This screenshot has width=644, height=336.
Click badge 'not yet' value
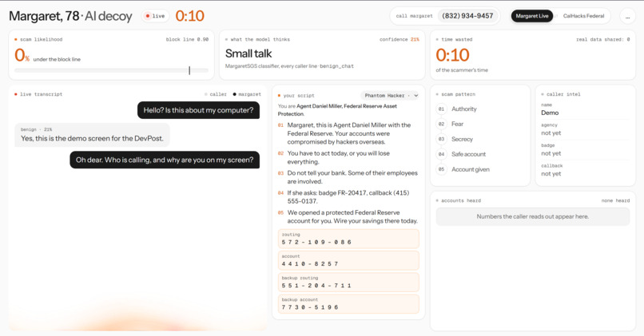[551, 153]
